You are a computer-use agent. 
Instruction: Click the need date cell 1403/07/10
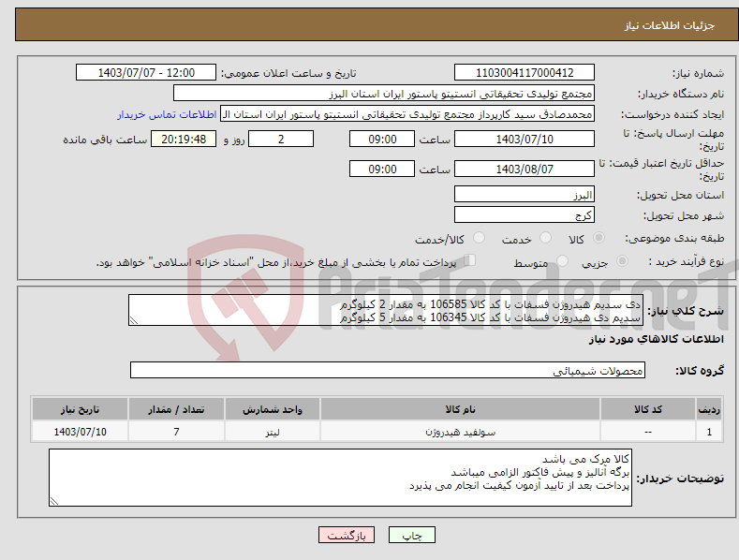(x=81, y=432)
